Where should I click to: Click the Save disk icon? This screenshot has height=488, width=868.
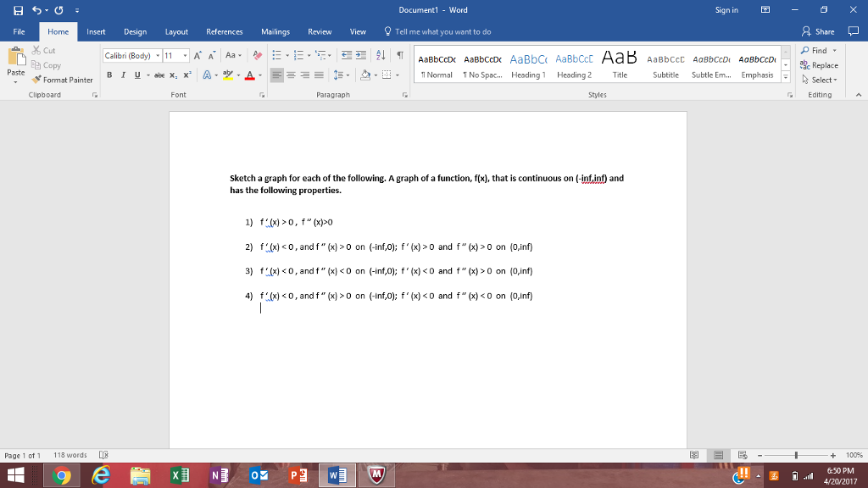[9, 10]
